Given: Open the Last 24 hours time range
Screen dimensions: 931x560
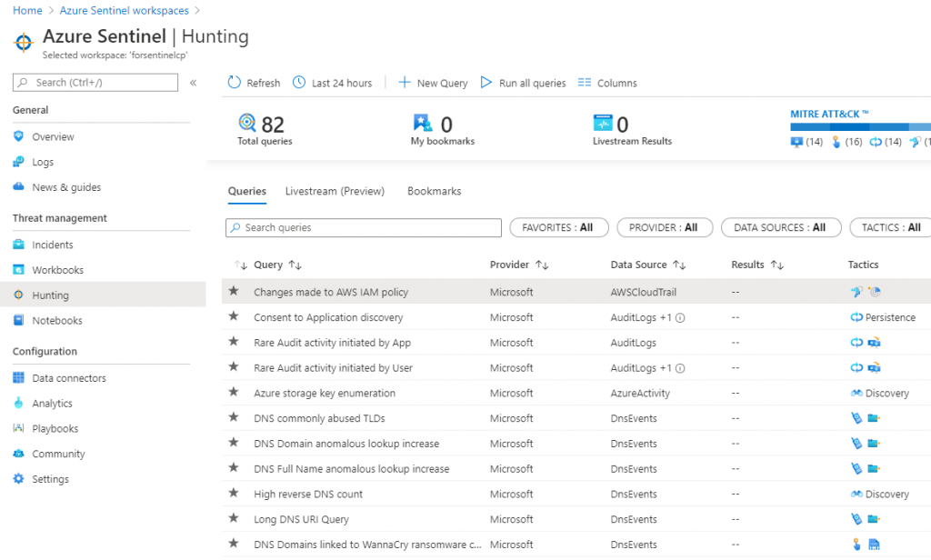Looking at the screenshot, I should (333, 83).
